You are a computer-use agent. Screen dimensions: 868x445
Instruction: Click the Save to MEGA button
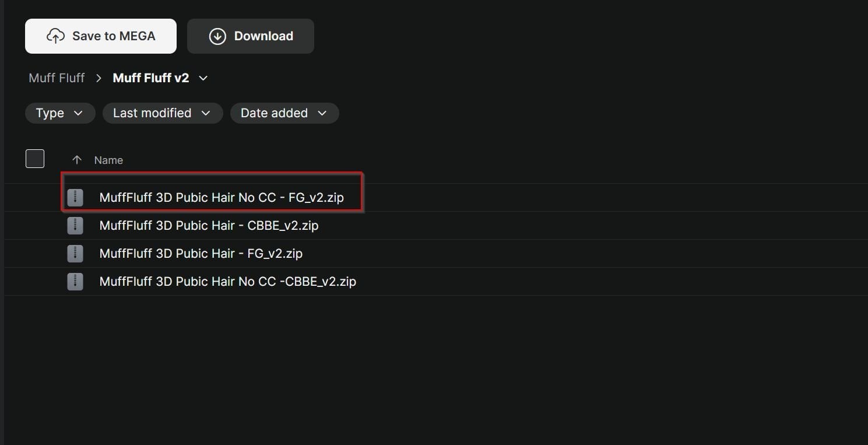click(x=101, y=36)
